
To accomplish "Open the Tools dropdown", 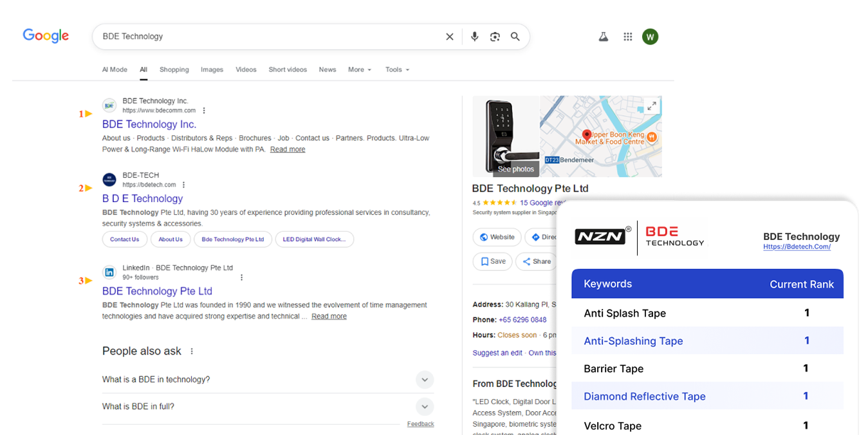I will [x=397, y=69].
